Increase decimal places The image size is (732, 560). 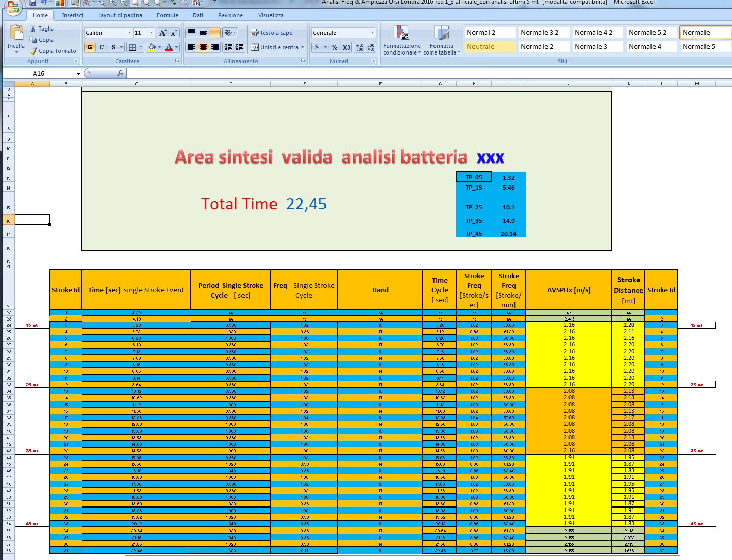point(360,47)
